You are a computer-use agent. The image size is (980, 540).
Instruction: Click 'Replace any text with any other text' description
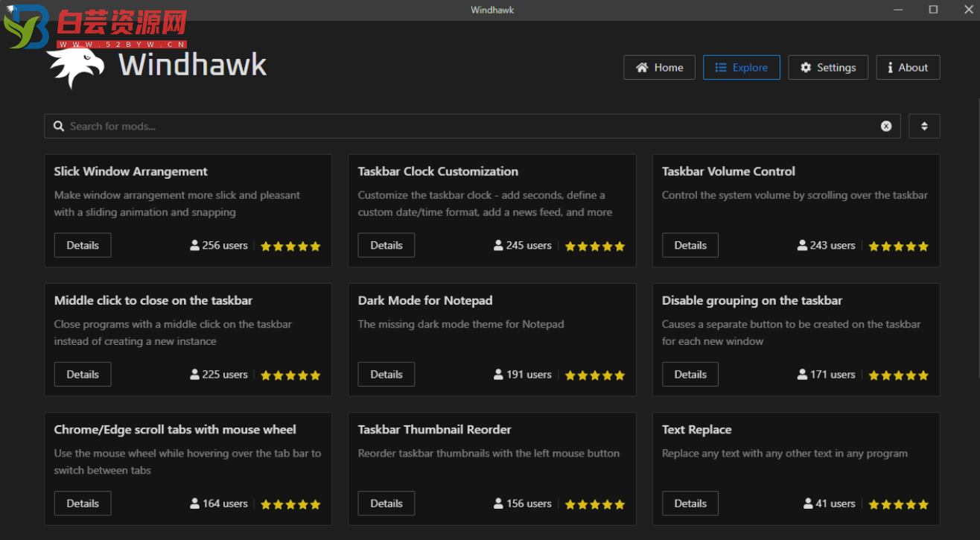pos(785,453)
